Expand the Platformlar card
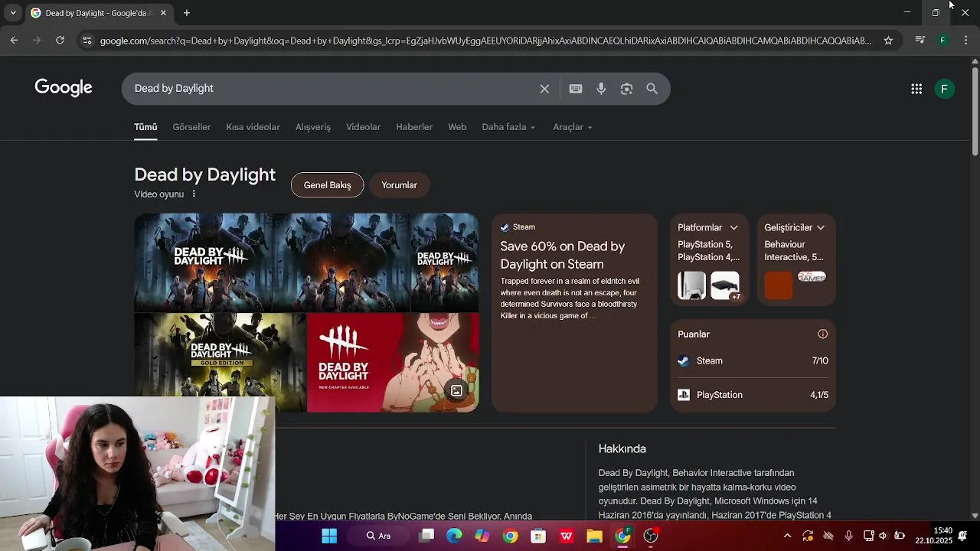This screenshot has width=980, height=551. coord(733,228)
